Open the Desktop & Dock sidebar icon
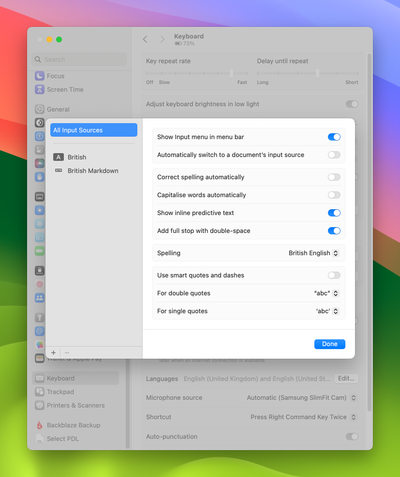Image resolution: width=400 pixels, height=477 pixels. 40,197
